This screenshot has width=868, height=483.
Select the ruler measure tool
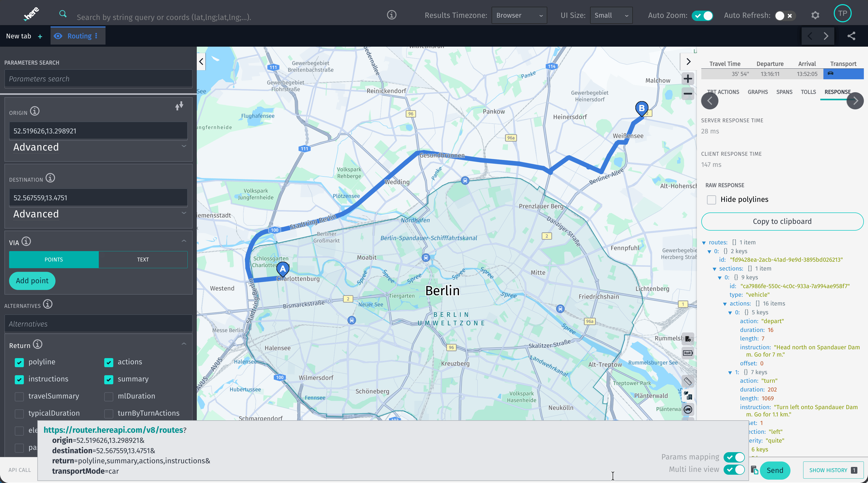[688, 382]
